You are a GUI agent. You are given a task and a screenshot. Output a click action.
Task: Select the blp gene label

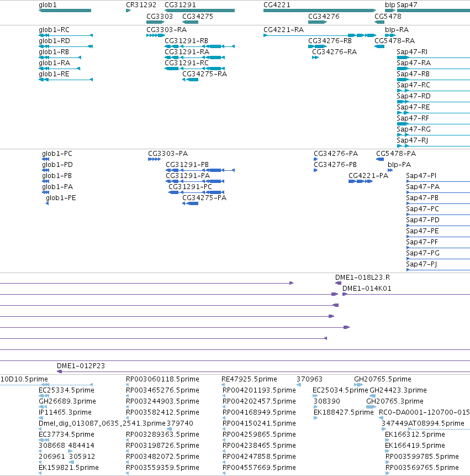[x=390, y=5]
